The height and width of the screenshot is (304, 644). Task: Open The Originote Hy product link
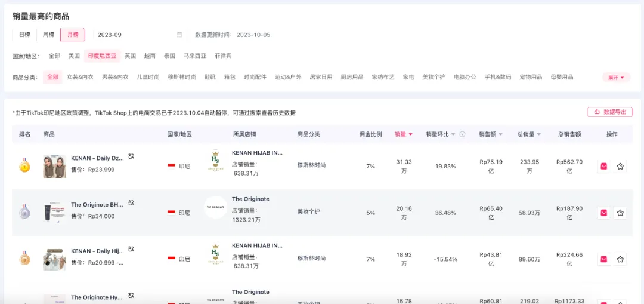[97, 297]
